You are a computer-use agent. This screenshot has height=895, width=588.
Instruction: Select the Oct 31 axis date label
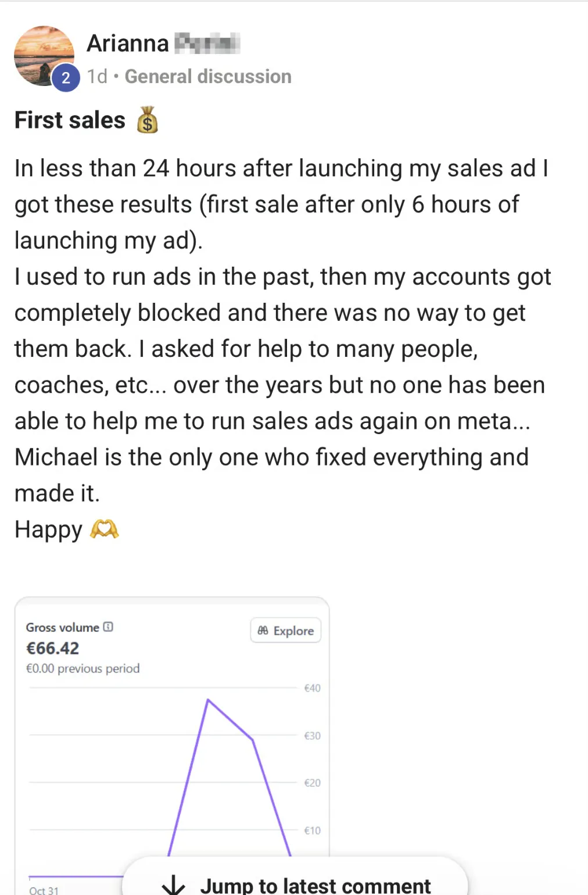44,890
